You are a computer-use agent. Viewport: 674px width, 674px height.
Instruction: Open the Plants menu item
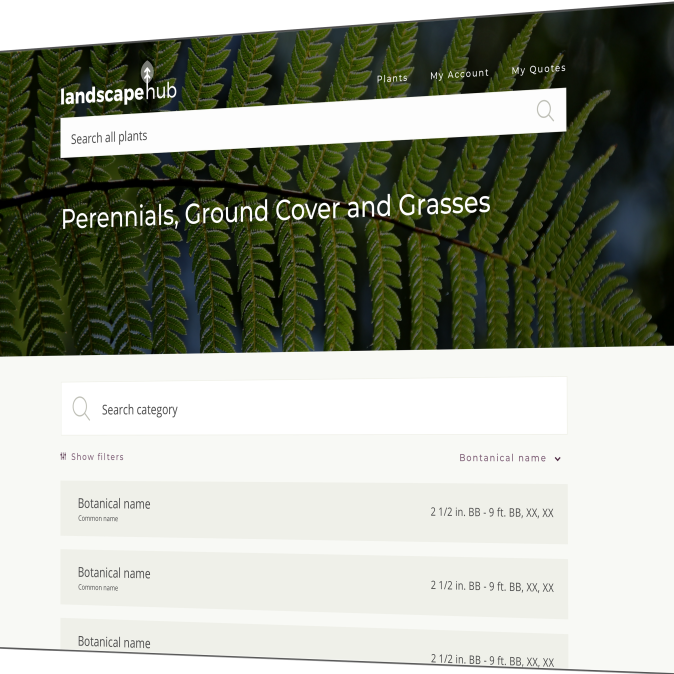(392, 78)
